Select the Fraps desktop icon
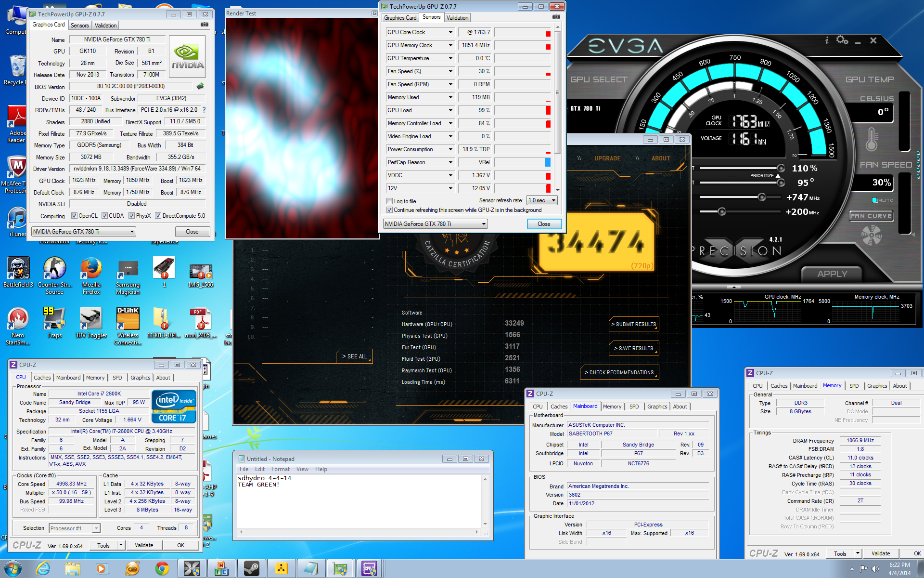The height and width of the screenshot is (578, 924). [x=54, y=323]
